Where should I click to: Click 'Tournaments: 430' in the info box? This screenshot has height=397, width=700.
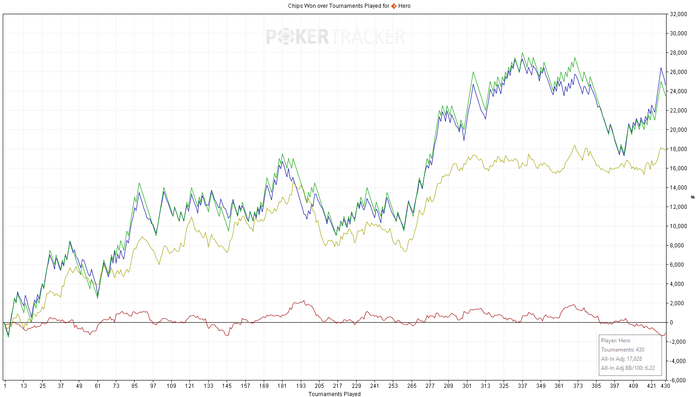click(622, 350)
